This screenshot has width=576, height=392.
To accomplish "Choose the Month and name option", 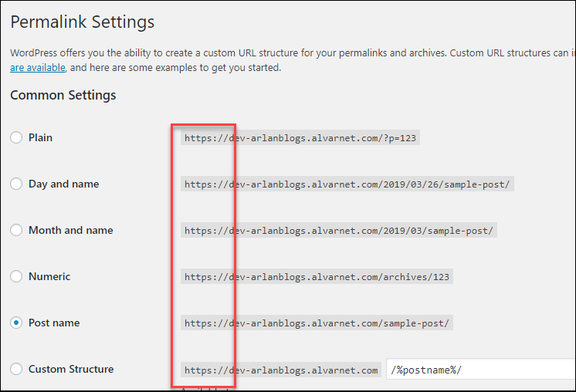I will [x=16, y=230].
